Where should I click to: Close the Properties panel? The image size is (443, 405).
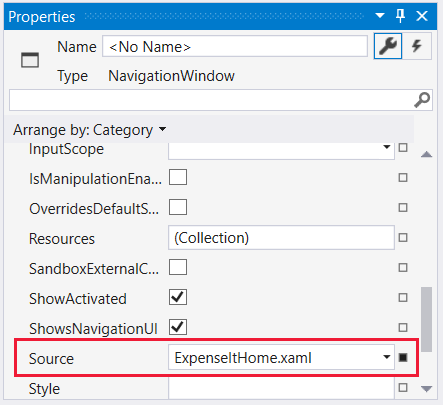[422, 16]
